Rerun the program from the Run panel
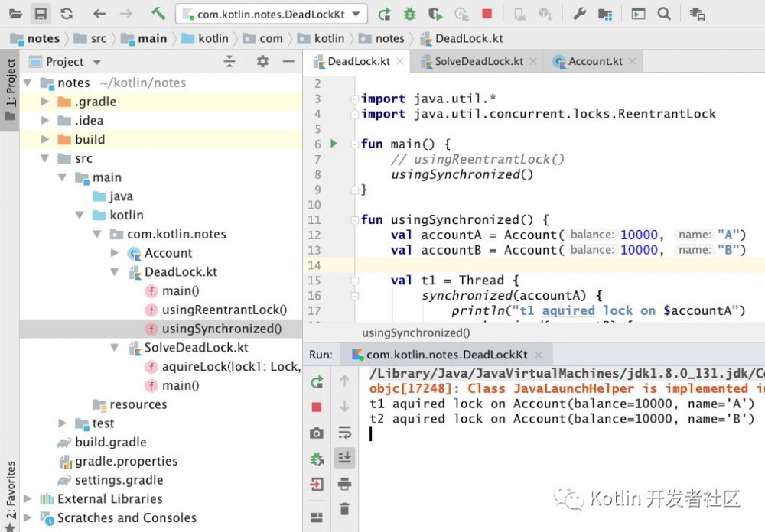 316,382
